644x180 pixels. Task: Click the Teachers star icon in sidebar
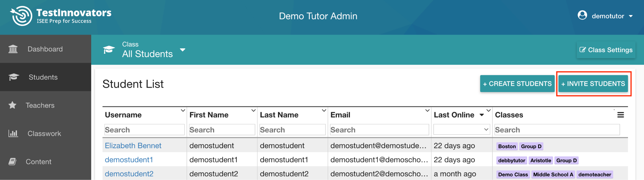coord(13,105)
